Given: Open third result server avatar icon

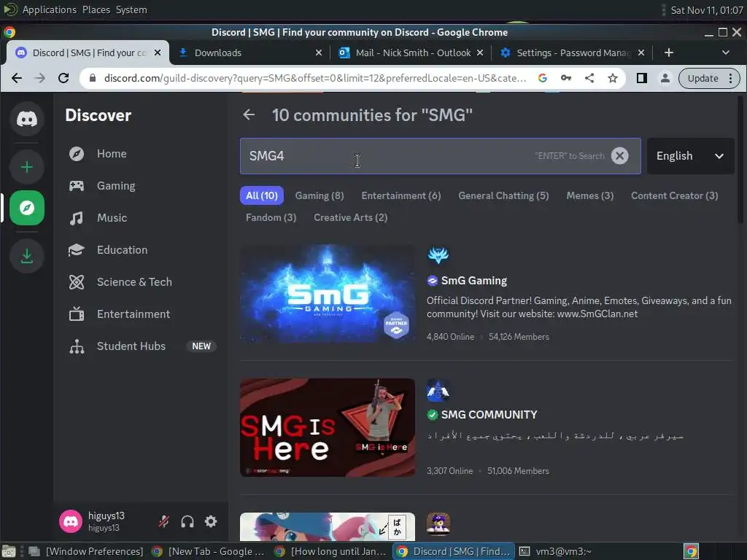Looking at the screenshot, I should (x=438, y=524).
